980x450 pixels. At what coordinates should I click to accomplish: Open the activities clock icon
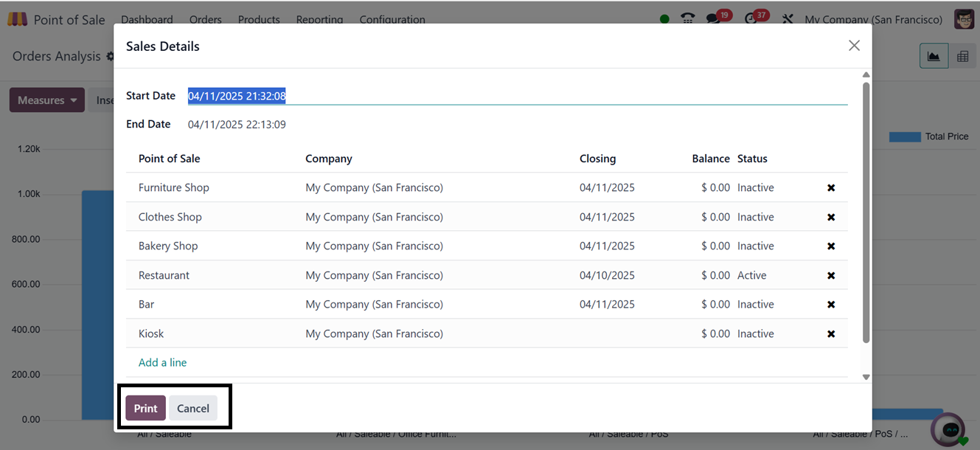coord(752,19)
